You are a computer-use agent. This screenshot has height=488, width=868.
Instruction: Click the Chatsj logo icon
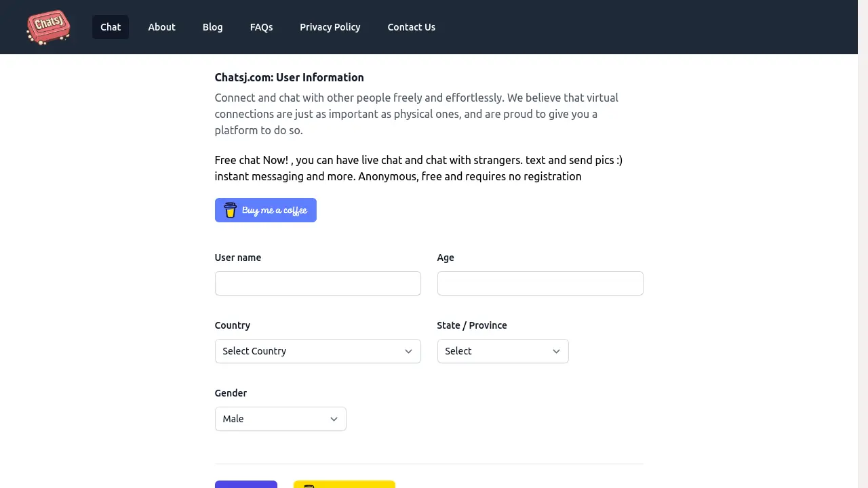(x=47, y=27)
